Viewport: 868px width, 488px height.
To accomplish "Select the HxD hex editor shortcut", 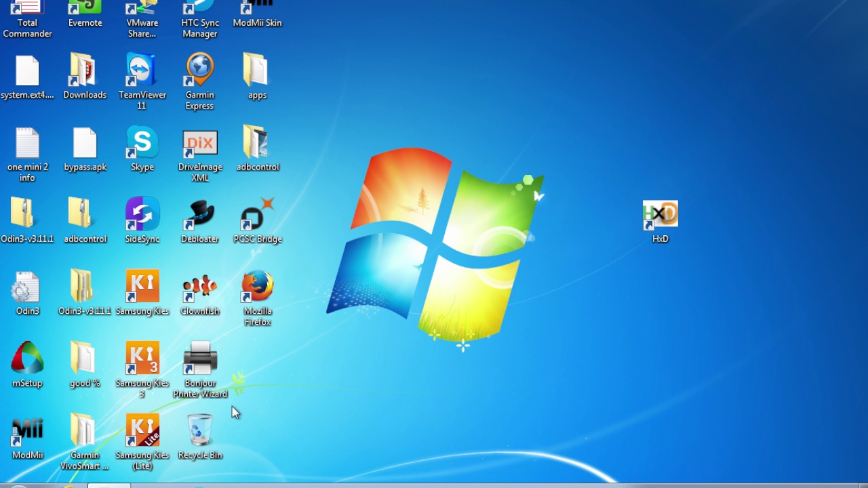I will pos(660,221).
